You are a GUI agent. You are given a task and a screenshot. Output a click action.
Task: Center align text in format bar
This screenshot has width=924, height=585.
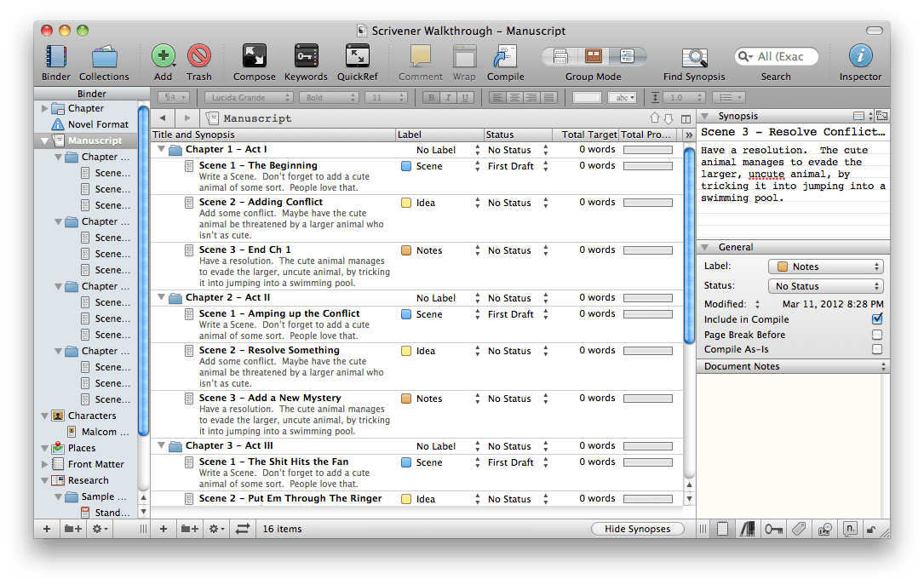(x=514, y=98)
